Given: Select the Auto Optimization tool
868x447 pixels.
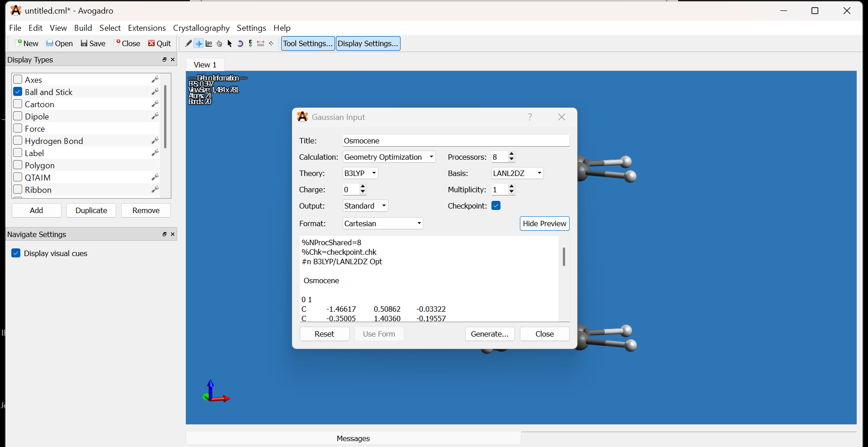Looking at the screenshot, I should [x=250, y=43].
